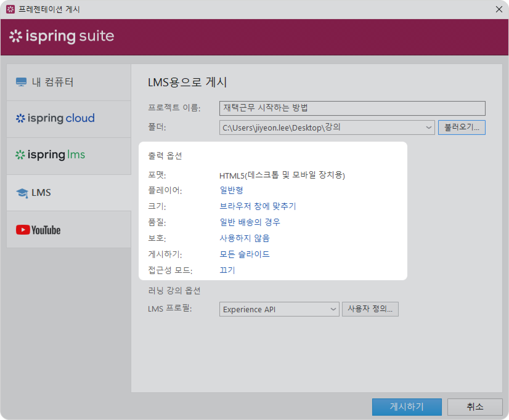Open the 사용자 정의... customize button
This screenshot has width=509, height=420.
370,309
